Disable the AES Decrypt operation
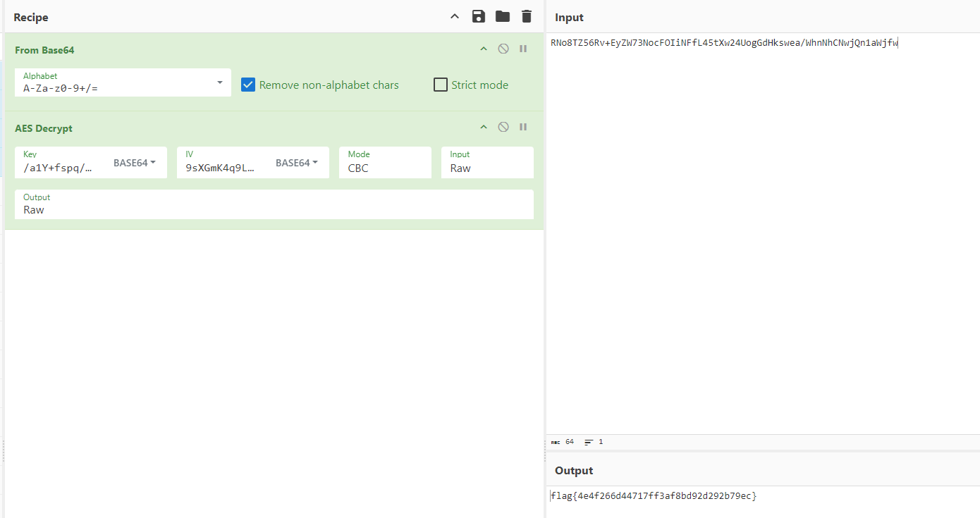This screenshot has width=980, height=518. tap(503, 127)
